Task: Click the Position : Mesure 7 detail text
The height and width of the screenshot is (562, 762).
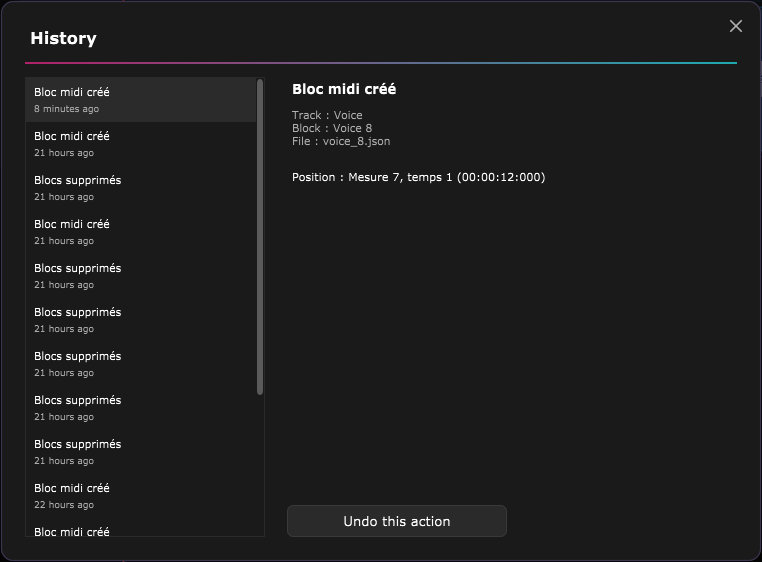Action: point(418,177)
